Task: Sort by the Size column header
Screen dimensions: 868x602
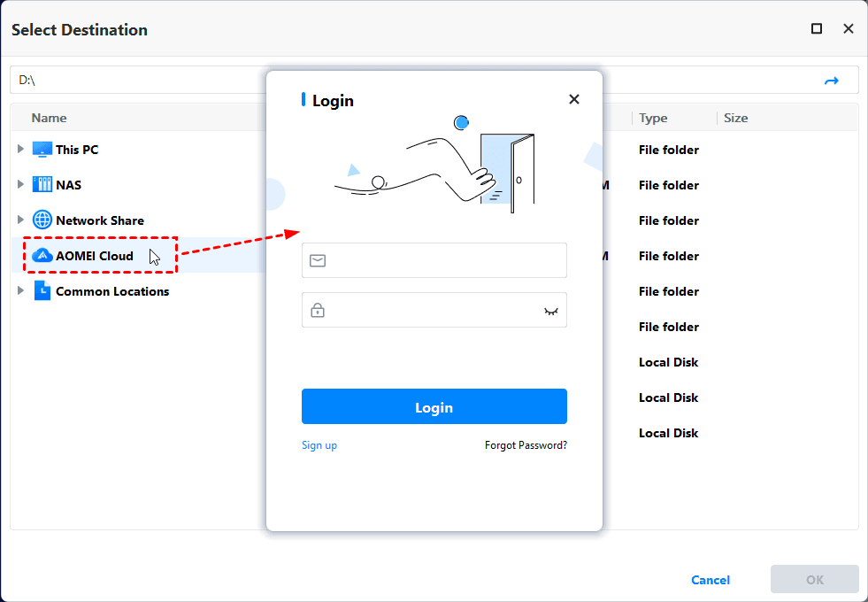Action: click(735, 118)
